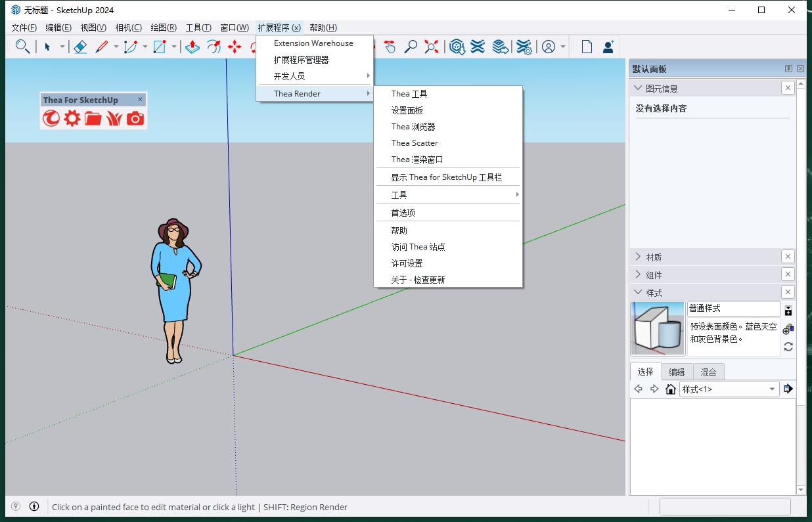Open dropdown arrow beside account icon

[563, 47]
